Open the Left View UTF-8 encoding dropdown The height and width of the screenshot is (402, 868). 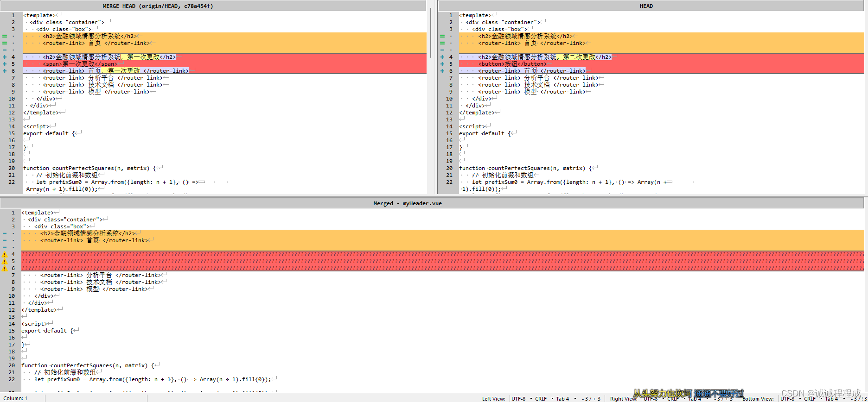(x=522, y=398)
